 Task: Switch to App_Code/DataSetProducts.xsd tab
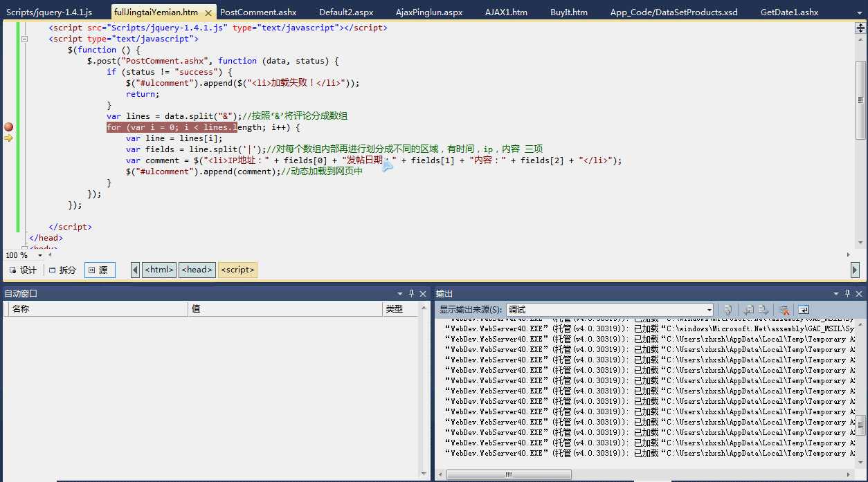[674, 12]
